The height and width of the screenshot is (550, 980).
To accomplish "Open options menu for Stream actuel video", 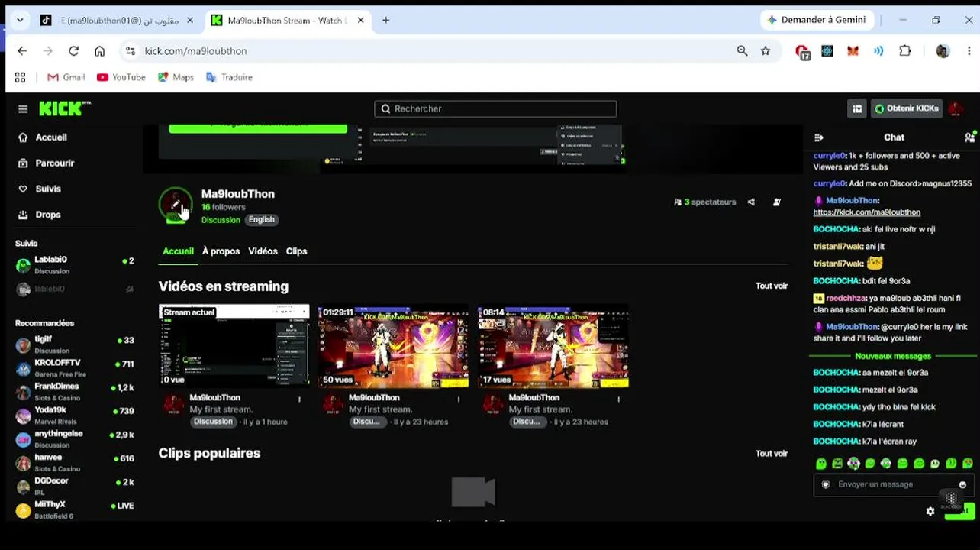I will [299, 400].
